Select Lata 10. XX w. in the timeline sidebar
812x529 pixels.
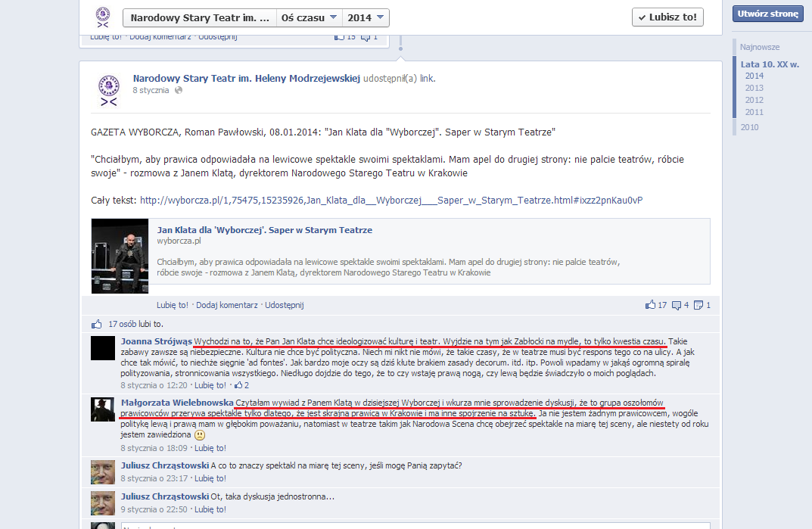point(770,64)
